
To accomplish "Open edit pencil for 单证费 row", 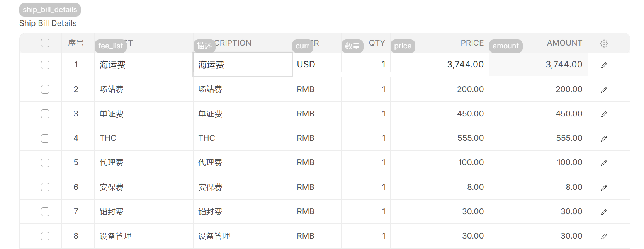I will [x=604, y=114].
